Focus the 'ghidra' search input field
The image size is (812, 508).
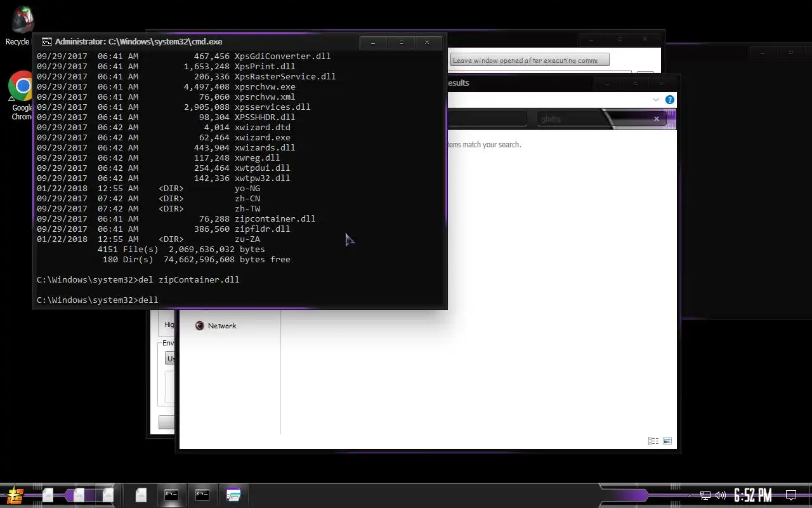593,119
